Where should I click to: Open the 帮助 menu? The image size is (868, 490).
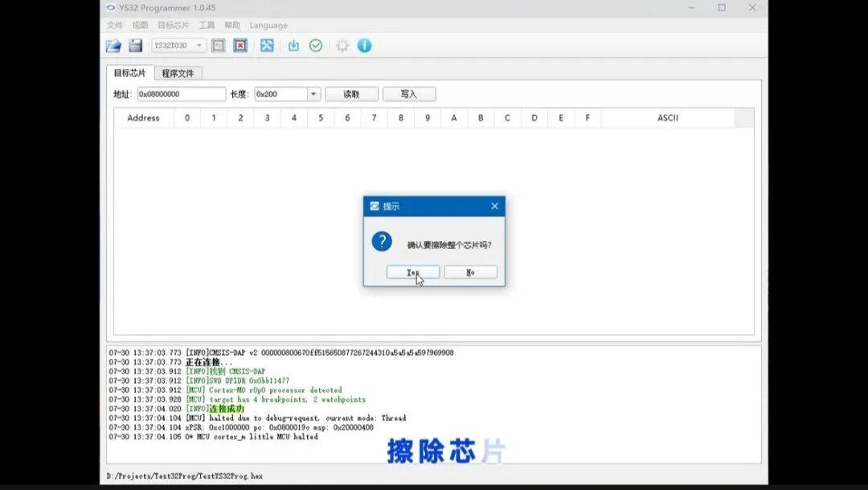232,25
